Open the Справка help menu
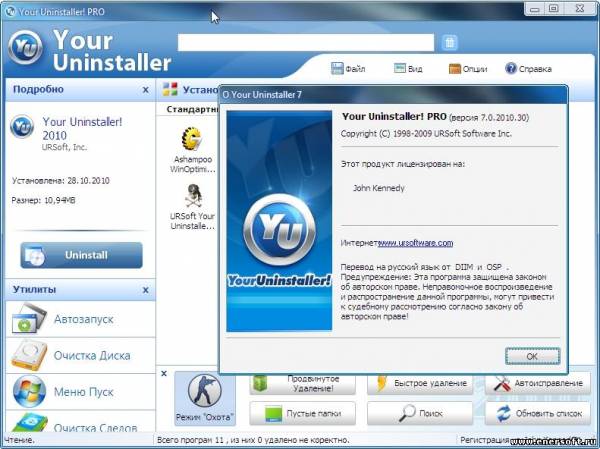Screen dimensions: 600x449 (528, 69)
